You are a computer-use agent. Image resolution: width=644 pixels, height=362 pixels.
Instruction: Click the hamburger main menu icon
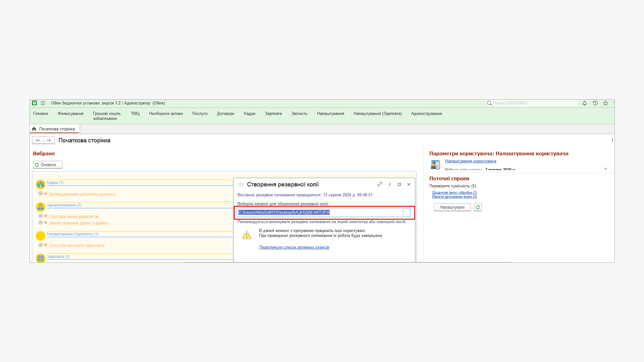tap(43, 103)
